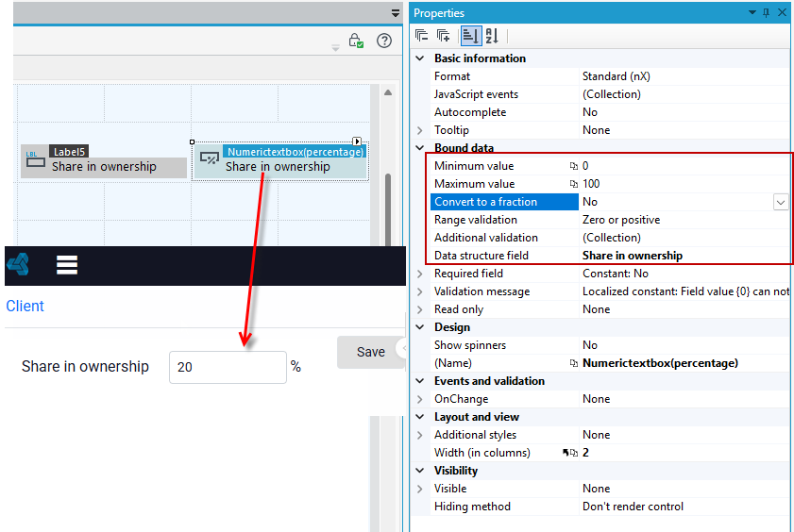This screenshot has width=794, height=532.
Task: Click the Maximum value binding icon
Action: click(x=573, y=184)
